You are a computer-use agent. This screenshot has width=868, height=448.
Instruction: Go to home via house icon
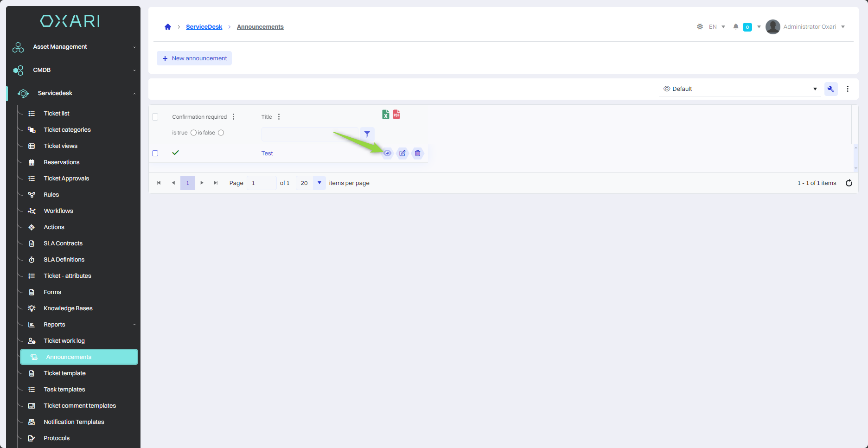click(x=168, y=27)
